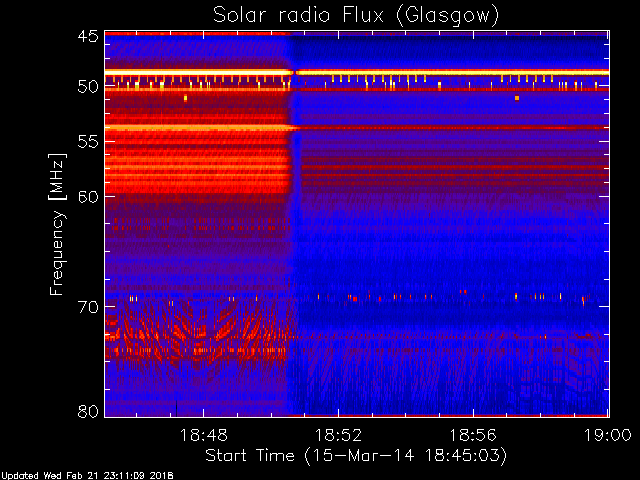The image size is (640, 480).
Task: Click the "Updated Wed Feb 21" timestamp text
Action: [x=87, y=476]
